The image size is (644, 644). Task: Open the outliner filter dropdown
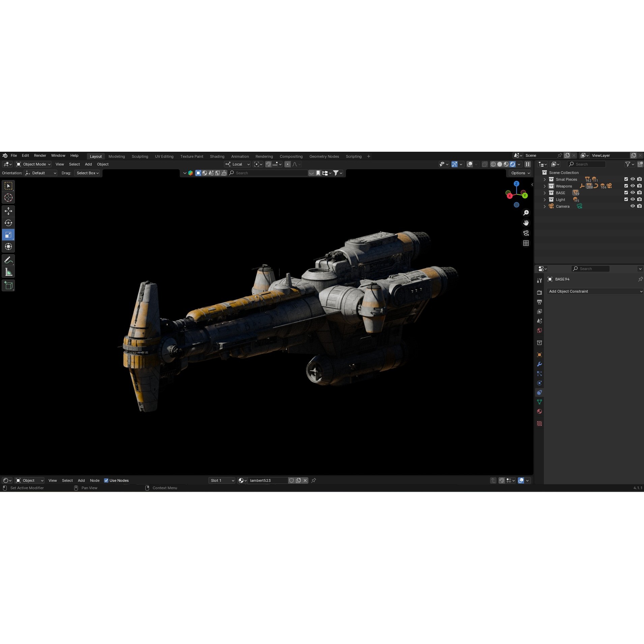630,164
